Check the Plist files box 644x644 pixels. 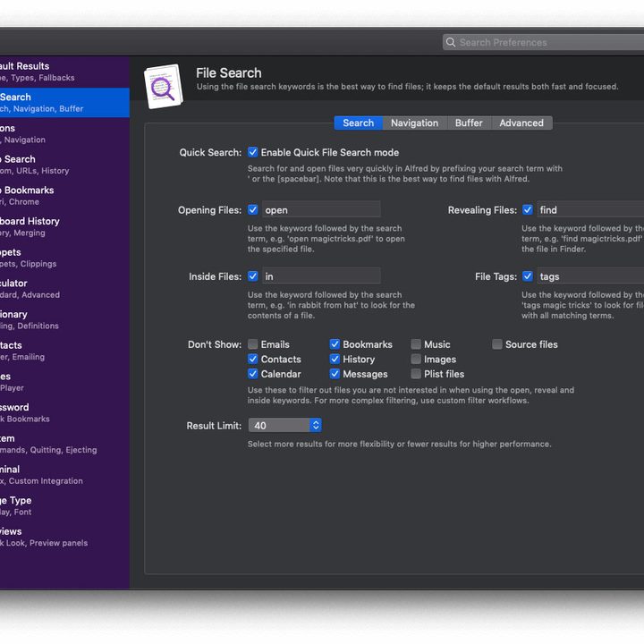pyautogui.click(x=416, y=374)
